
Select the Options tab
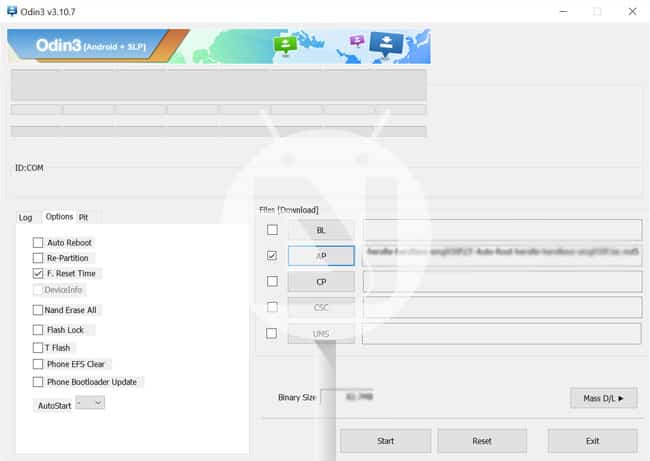click(59, 217)
